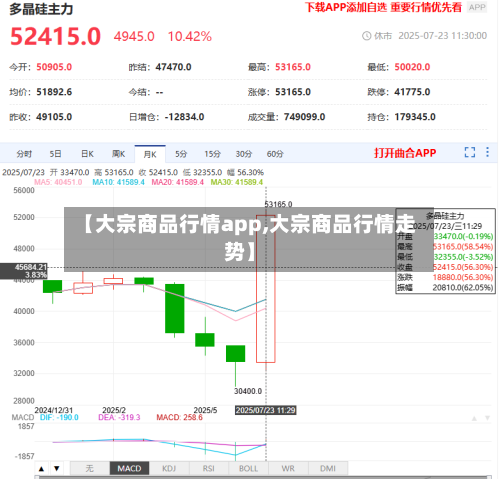Click the up triangle beside indicator tabs
The width and height of the screenshot is (500, 479).
coord(41,469)
